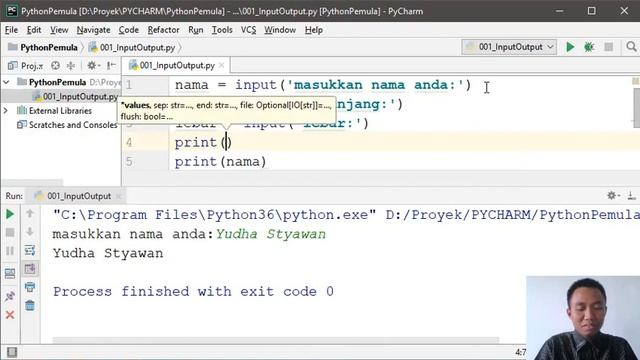Open the Help menu
This screenshot has height=360, width=640.
coord(313,30)
